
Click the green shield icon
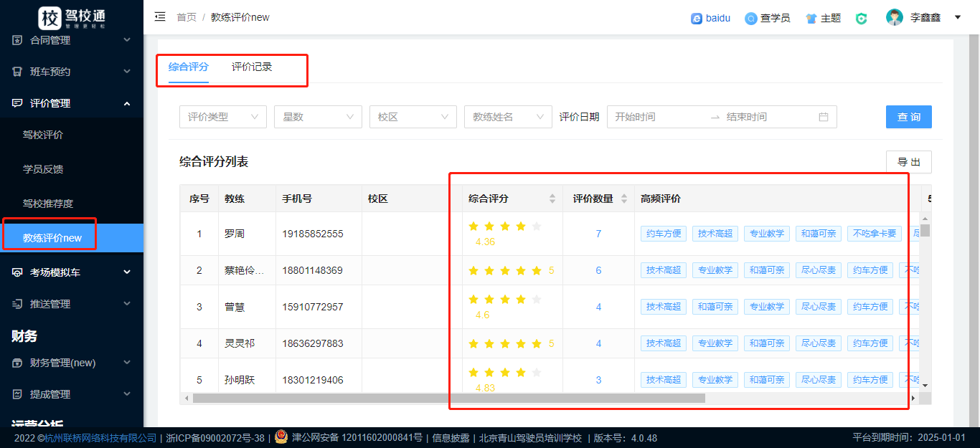[862, 18]
